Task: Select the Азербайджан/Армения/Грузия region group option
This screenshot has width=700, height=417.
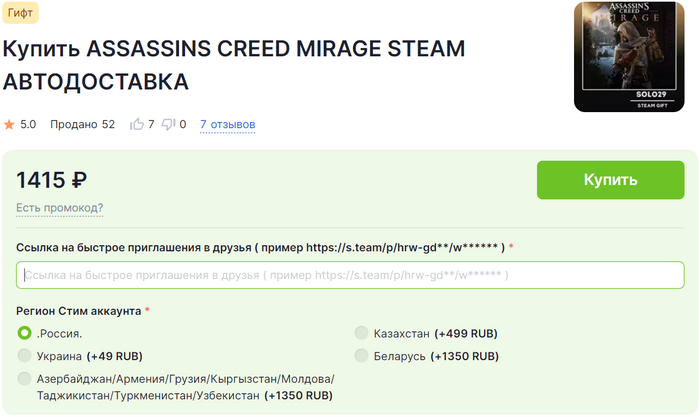Action: [x=25, y=379]
